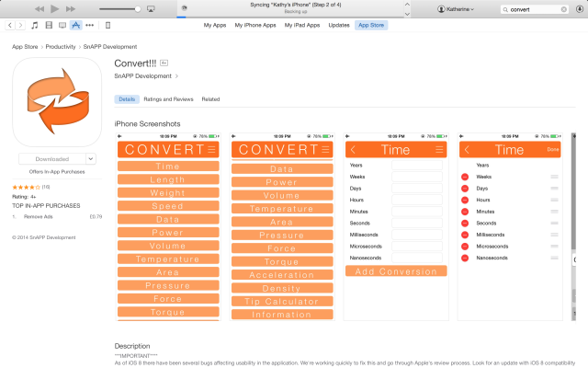The width and height of the screenshot is (588, 368).
Task: Open the more libraries ellipsis menu
Action: [90, 25]
